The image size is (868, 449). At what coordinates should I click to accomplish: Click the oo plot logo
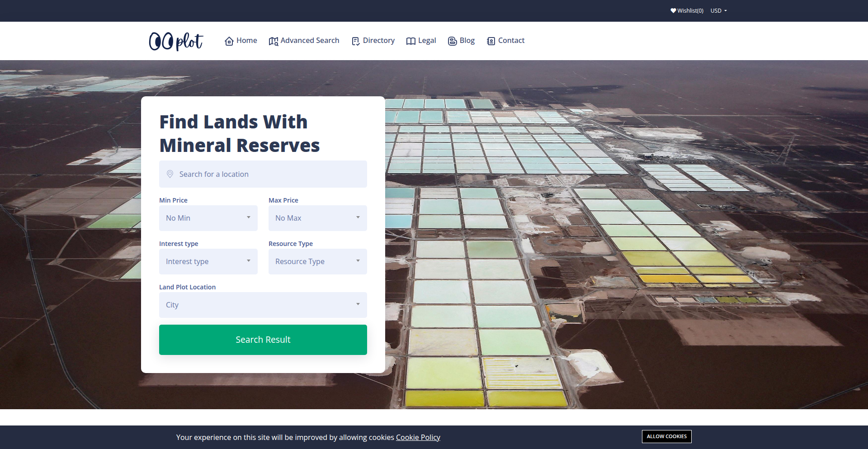pos(176,41)
